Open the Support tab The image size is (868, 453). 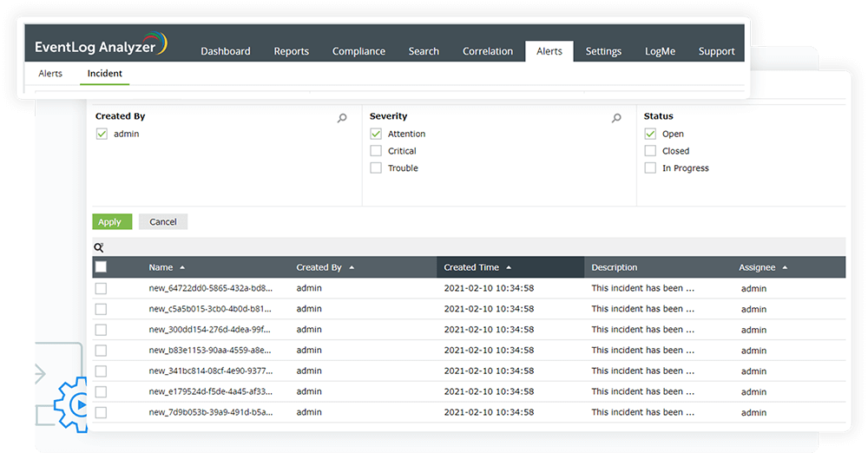(x=716, y=51)
